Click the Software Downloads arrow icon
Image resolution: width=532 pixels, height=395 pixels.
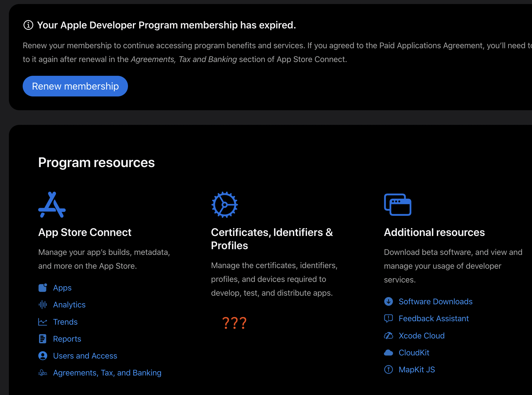tap(389, 301)
